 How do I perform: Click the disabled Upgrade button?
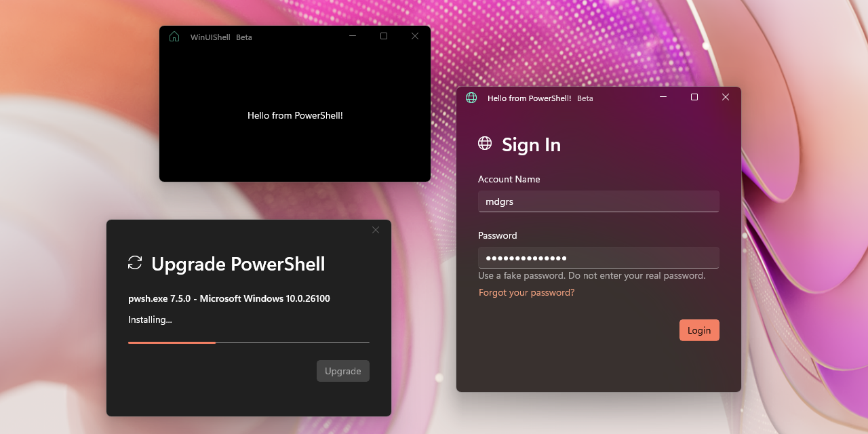pos(343,371)
